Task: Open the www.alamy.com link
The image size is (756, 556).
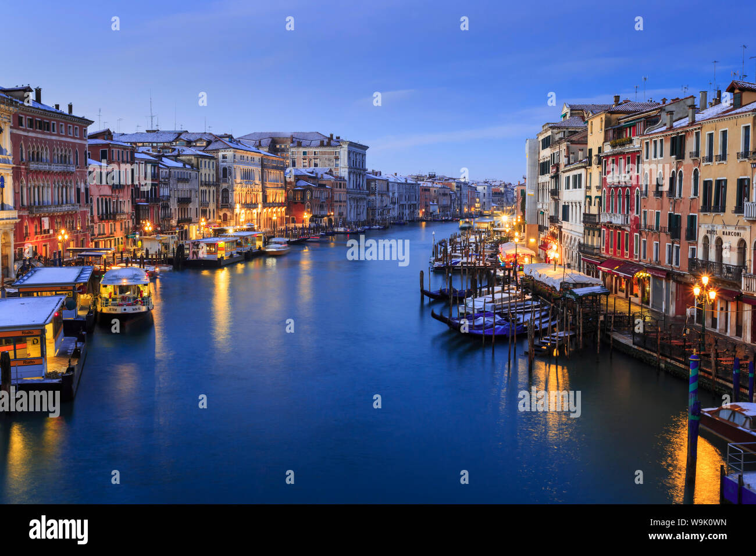Action: click(x=688, y=538)
